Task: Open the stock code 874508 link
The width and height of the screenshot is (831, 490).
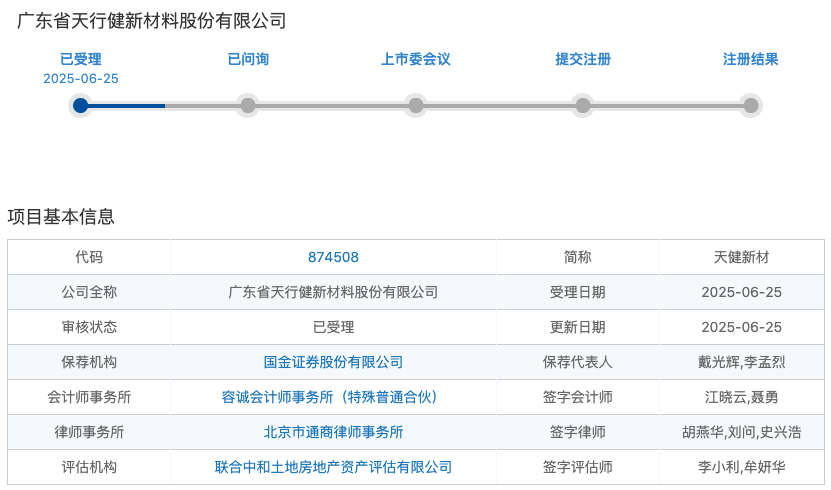Action: (x=333, y=257)
